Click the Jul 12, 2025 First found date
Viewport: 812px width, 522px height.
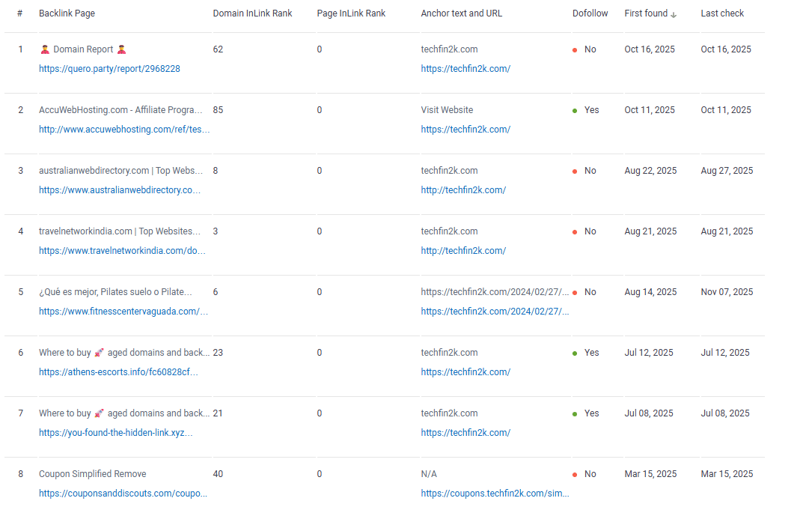649,353
